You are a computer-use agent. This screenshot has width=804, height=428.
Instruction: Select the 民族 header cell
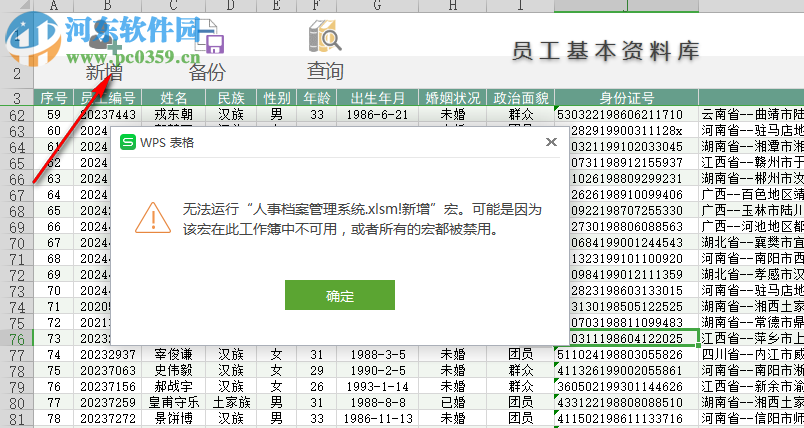click(231, 97)
